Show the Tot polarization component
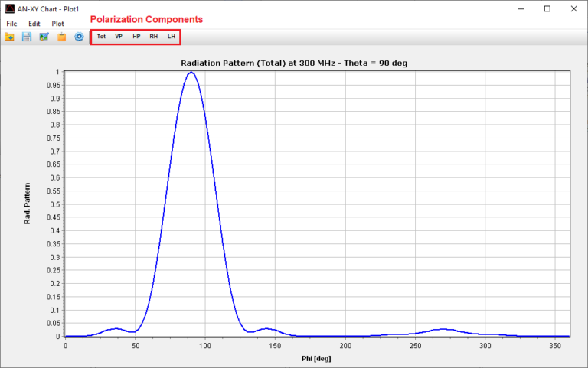 101,37
